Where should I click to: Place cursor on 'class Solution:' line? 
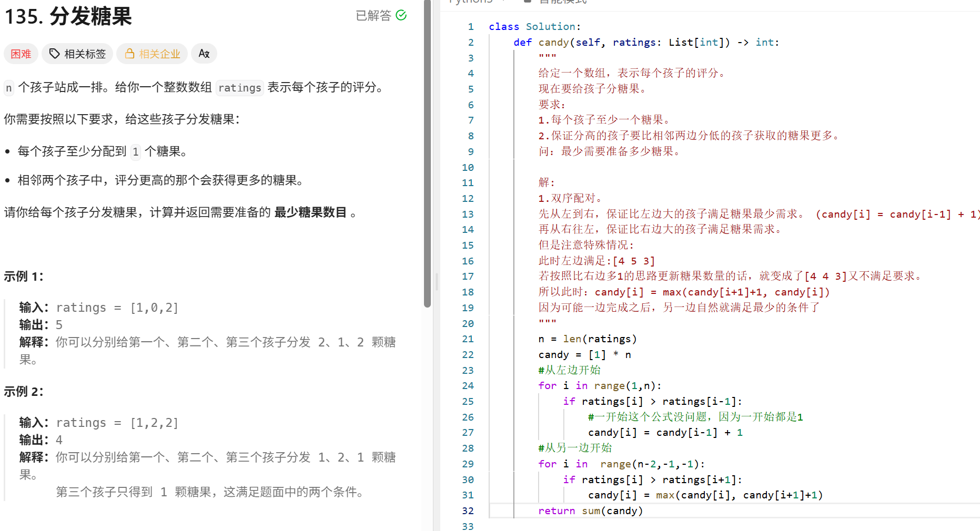click(534, 27)
